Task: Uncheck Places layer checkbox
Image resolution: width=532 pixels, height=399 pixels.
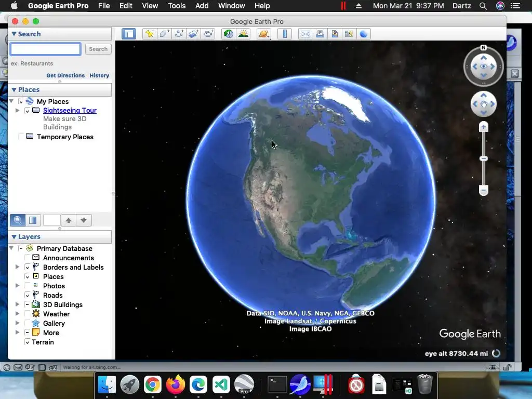Action: click(27, 276)
